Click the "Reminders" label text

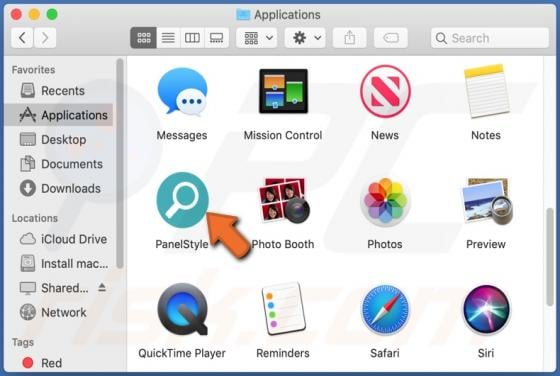click(x=283, y=353)
